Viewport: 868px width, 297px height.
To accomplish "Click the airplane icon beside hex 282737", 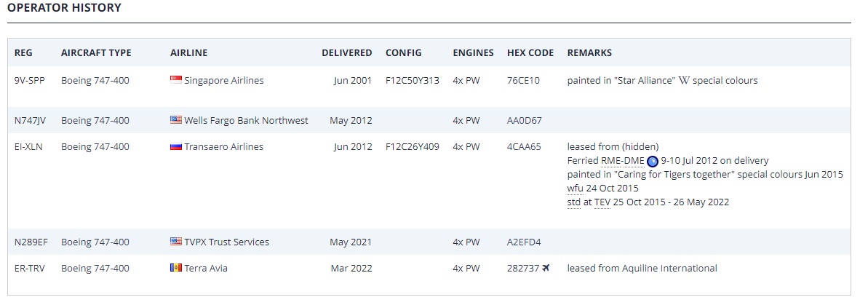I will (546, 268).
